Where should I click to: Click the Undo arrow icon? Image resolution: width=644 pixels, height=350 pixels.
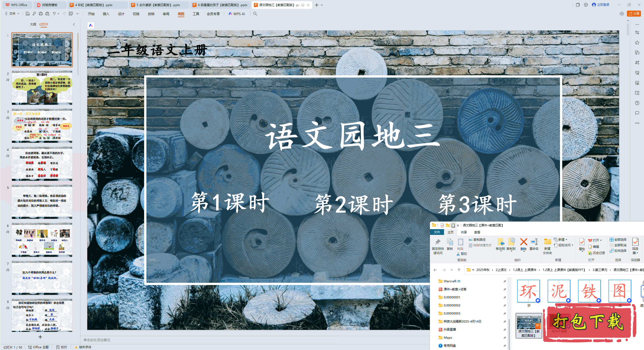pyautogui.click(x=54, y=14)
